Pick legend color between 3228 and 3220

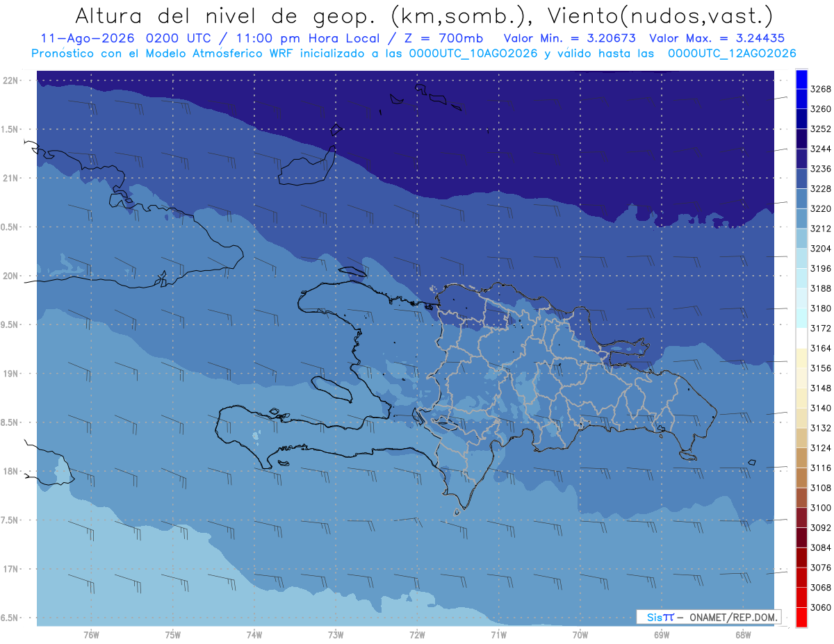point(801,199)
